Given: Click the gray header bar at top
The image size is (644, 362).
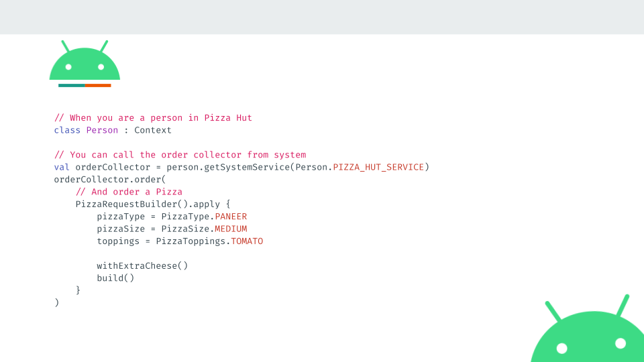Looking at the screenshot, I should pos(322,17).
